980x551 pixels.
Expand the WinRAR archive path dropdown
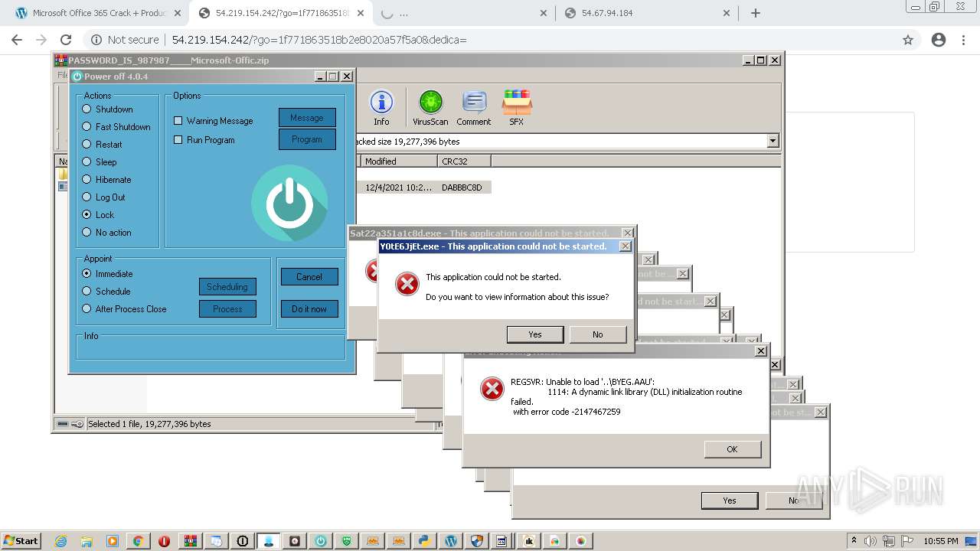tap(773, 141)
